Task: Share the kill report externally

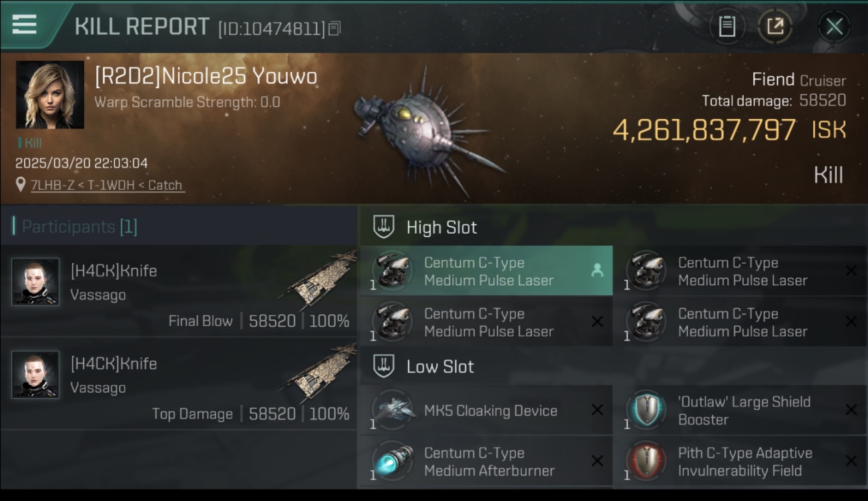Action: coord(775,27)
